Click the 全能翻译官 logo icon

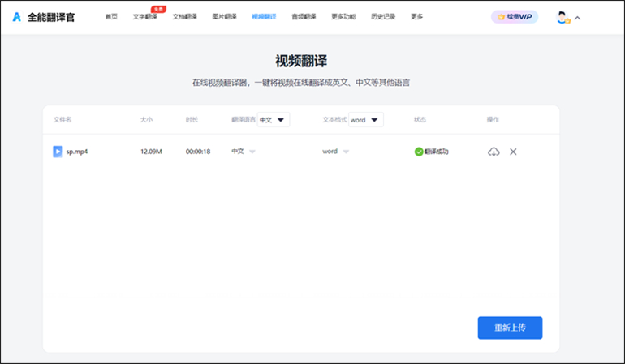tap(16, 17)
